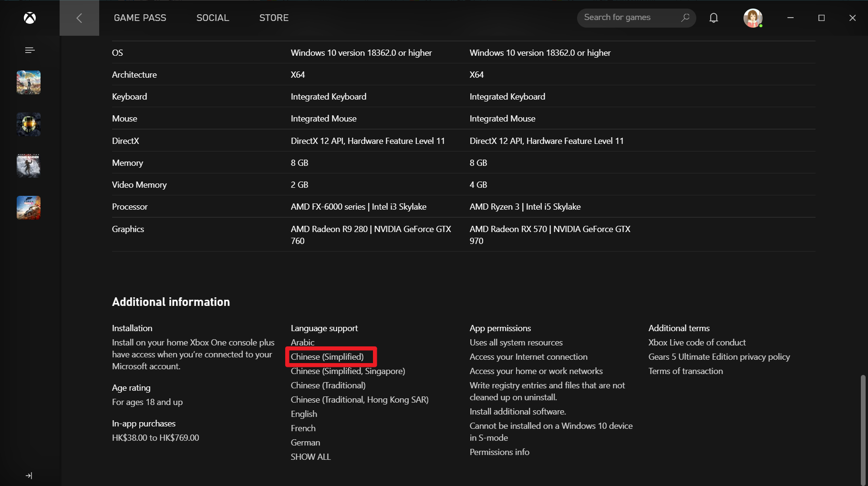
Task: Open The Outer Worlds sidebar thumbnail
Action: point(29,82)
